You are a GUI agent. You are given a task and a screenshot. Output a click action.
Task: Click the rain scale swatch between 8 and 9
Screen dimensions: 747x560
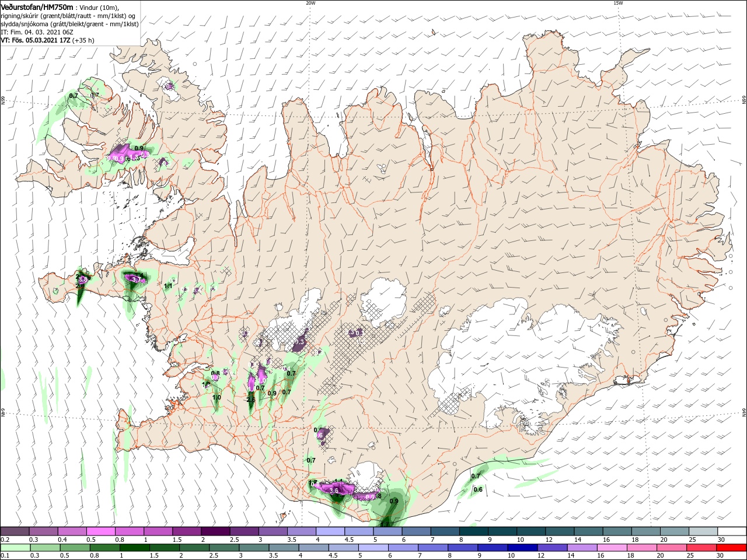pyautogui.click(x=462, y=548)
